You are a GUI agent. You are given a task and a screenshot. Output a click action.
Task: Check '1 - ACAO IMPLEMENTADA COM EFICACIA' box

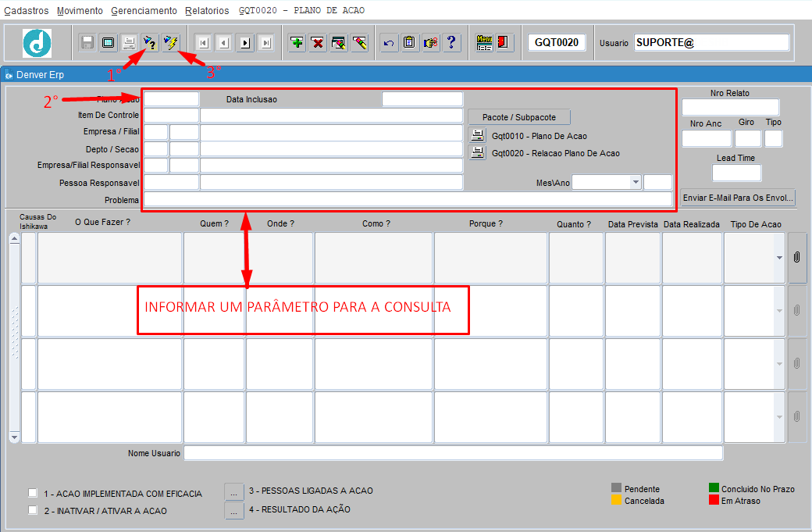point(33,493)
